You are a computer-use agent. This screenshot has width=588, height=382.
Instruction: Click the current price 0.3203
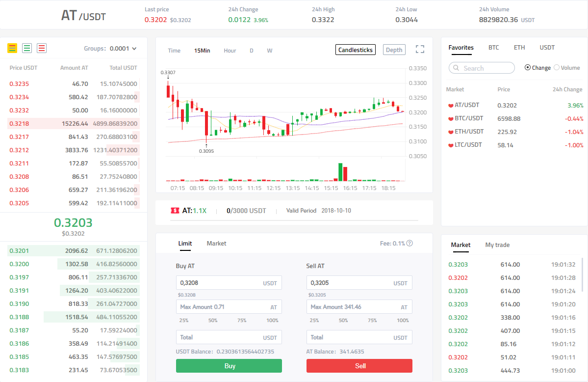pos(73,223)
